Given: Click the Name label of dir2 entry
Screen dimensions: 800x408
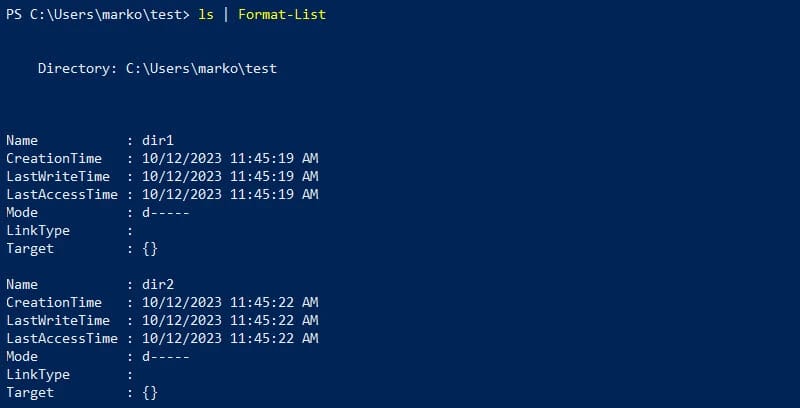Looking at the screenshot, I should pos(22,285).
